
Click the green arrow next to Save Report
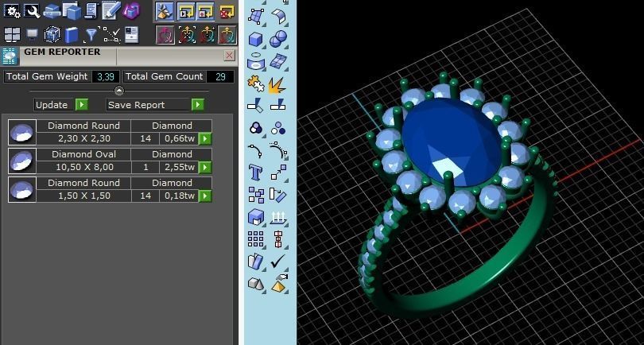(197, 105)
